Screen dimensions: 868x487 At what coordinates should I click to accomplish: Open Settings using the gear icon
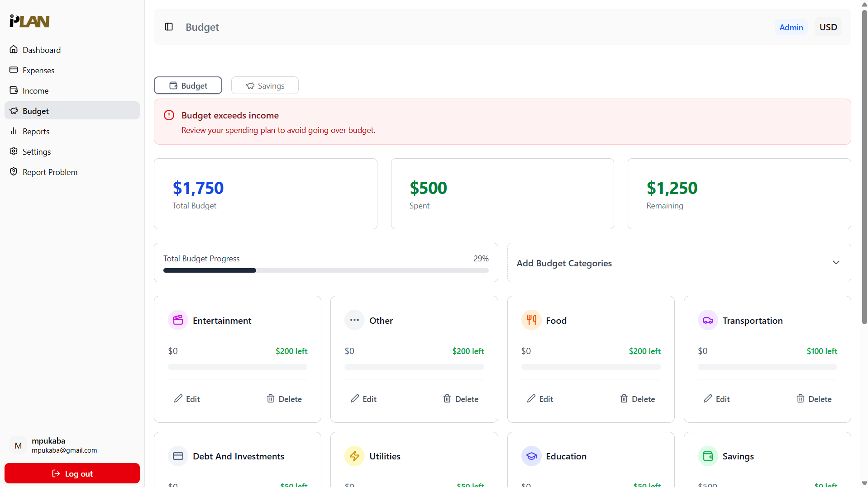click(14, 151)
